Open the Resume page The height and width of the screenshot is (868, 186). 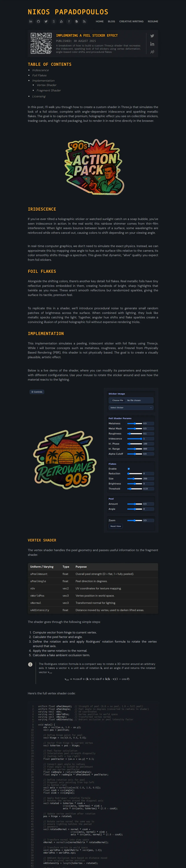coord(153,21)
